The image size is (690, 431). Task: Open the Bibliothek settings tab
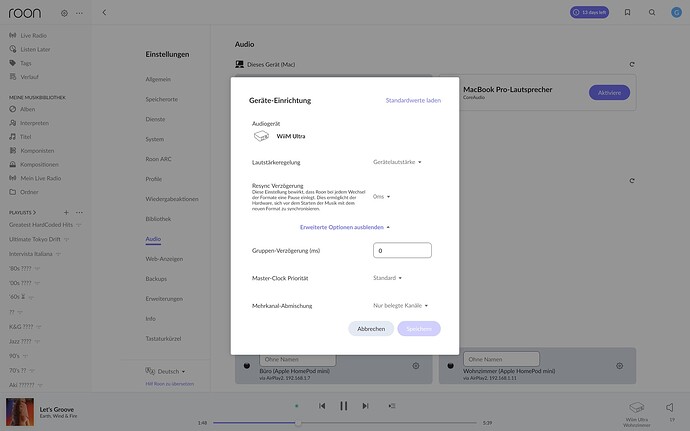(158, 219)
